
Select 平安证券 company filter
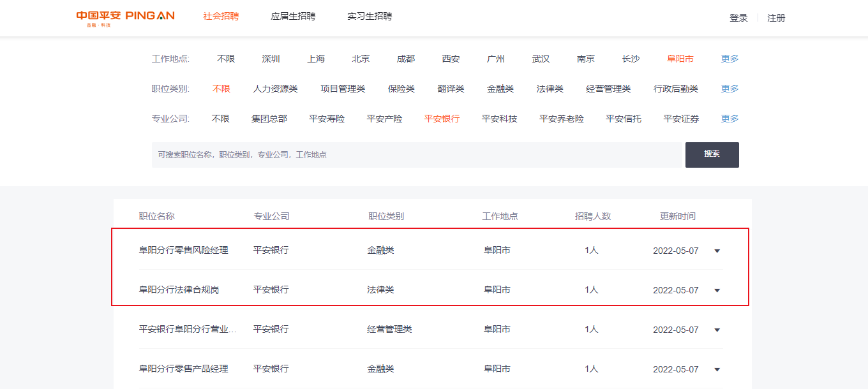click(681, 119)
